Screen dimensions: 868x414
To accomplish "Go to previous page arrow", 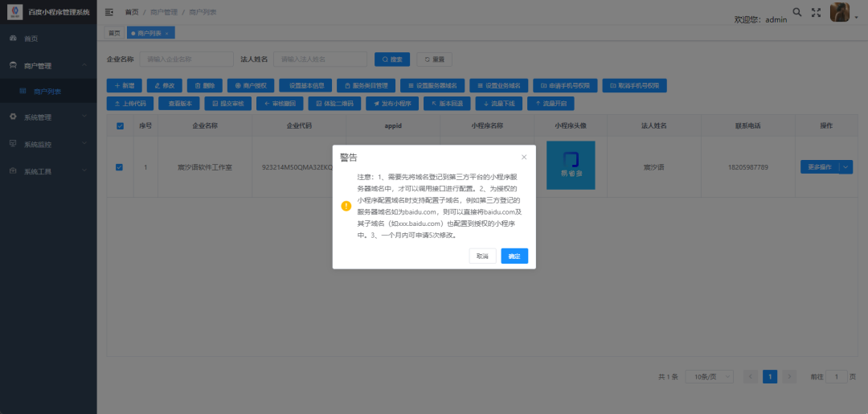I will 751,377.
